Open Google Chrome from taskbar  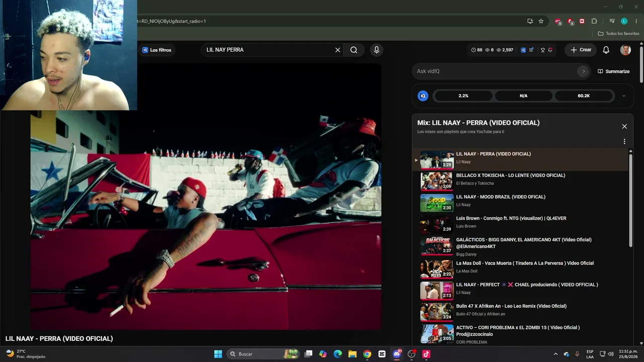pyautogui.click(x=367, y=354)
